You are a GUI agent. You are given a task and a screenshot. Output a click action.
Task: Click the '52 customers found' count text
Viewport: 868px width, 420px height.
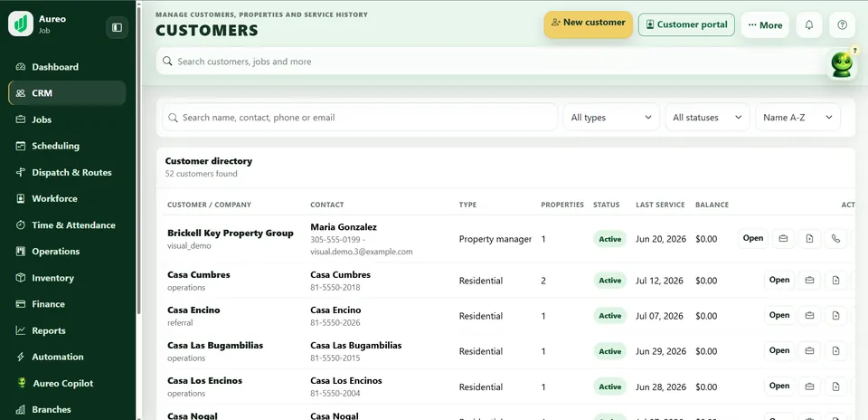point(201,174)
